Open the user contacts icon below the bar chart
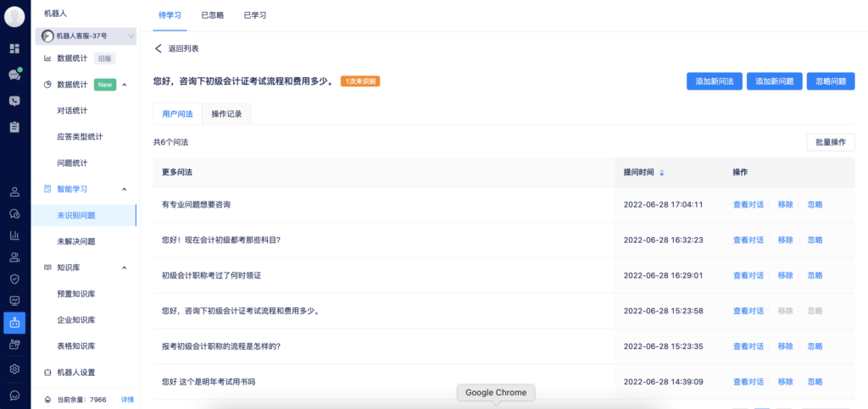This screenshot has width=868, height=409. click(x=15, y=257)
